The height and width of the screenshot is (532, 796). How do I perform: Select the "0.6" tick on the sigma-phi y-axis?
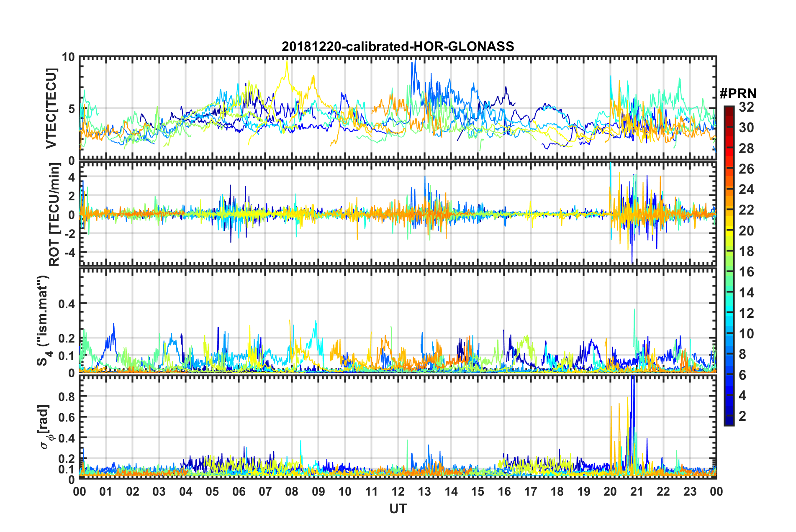[x=66, y=417]
